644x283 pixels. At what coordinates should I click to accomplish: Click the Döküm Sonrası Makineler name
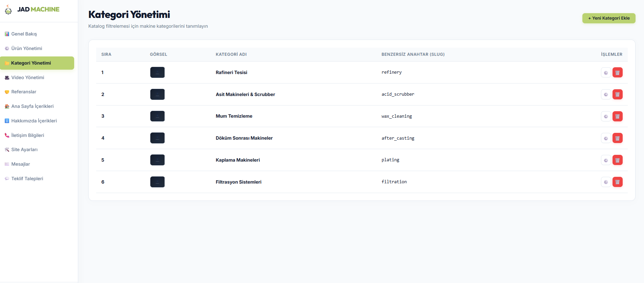point(244,138)
